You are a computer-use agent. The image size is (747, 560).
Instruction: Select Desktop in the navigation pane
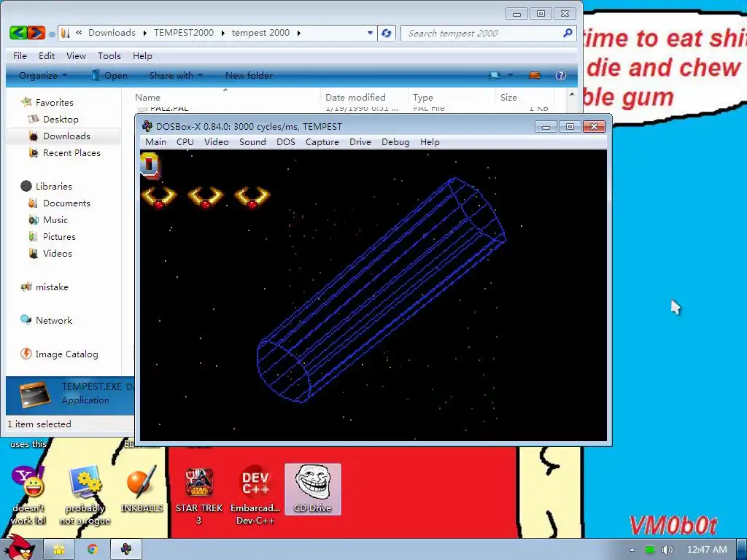(x=53, y=119)
